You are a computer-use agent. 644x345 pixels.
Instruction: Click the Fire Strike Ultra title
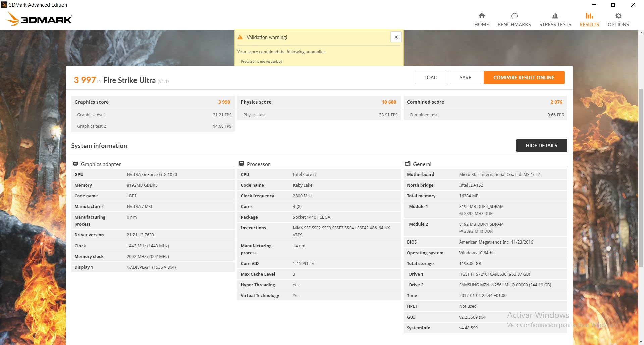point(129,80)
